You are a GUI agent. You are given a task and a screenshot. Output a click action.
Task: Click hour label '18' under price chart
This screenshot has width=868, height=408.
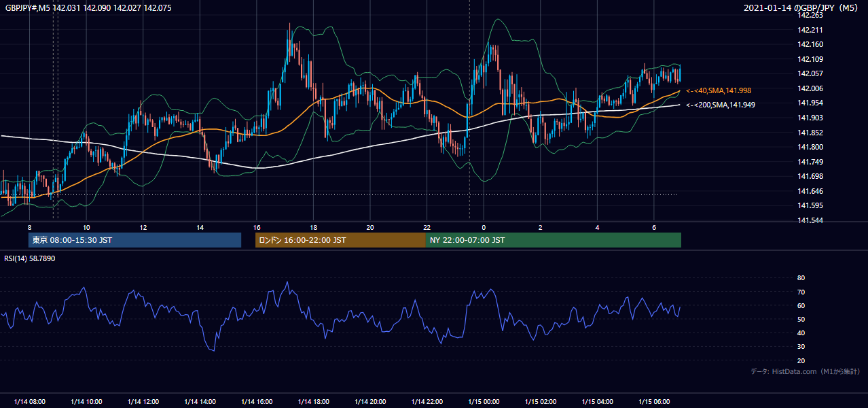click(313, 227)
